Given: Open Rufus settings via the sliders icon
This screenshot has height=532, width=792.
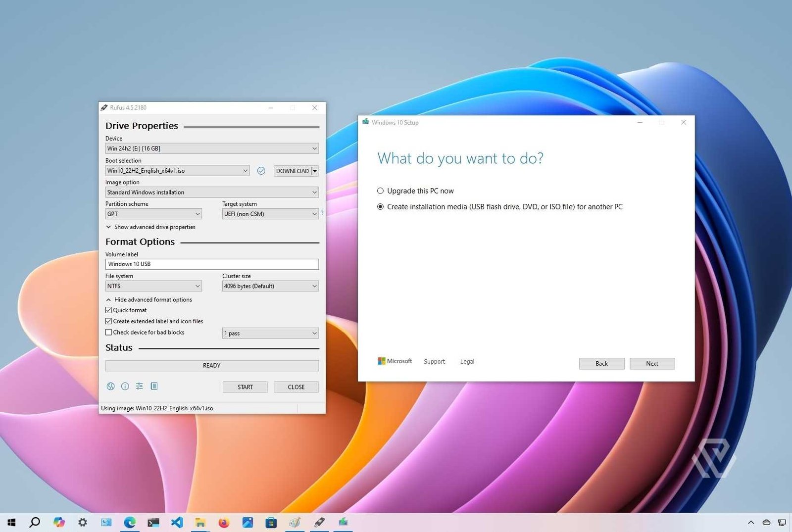Looking at the screenshot, I should [x=140, y=386].
